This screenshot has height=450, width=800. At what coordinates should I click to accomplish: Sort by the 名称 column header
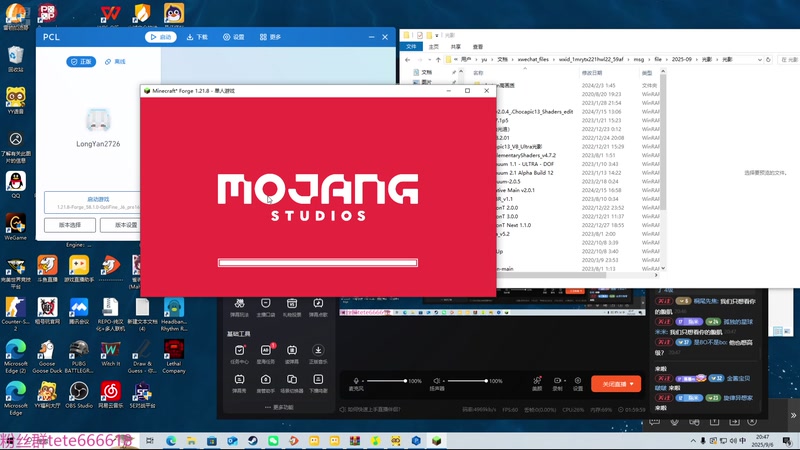click(x=478, y=73)
